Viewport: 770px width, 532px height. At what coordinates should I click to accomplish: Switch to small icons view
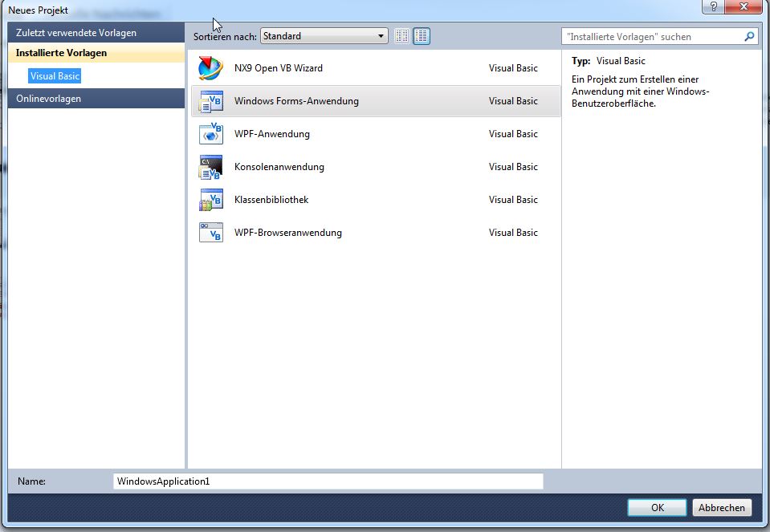click(x=401, y=36)
